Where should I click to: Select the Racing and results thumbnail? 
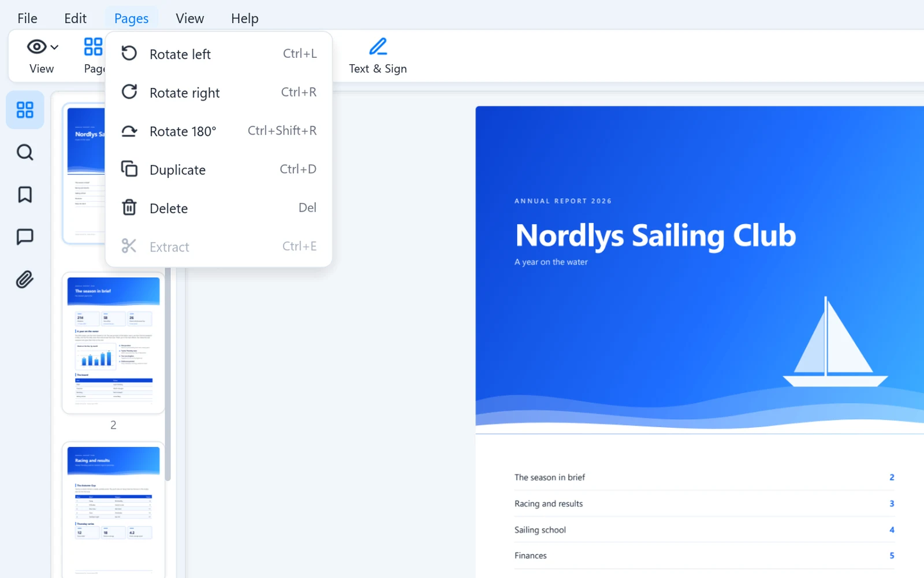113,510
